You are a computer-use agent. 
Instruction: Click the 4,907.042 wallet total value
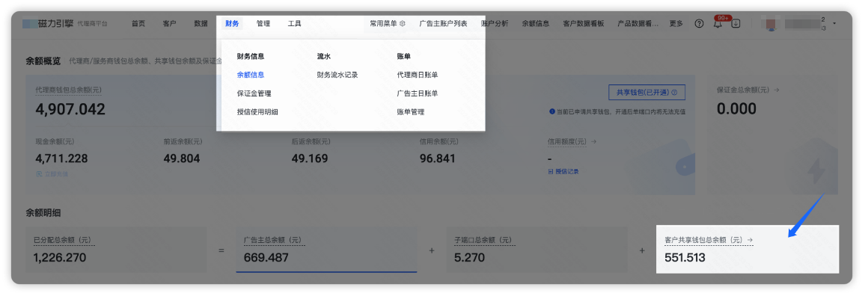[x=70, y=109]
